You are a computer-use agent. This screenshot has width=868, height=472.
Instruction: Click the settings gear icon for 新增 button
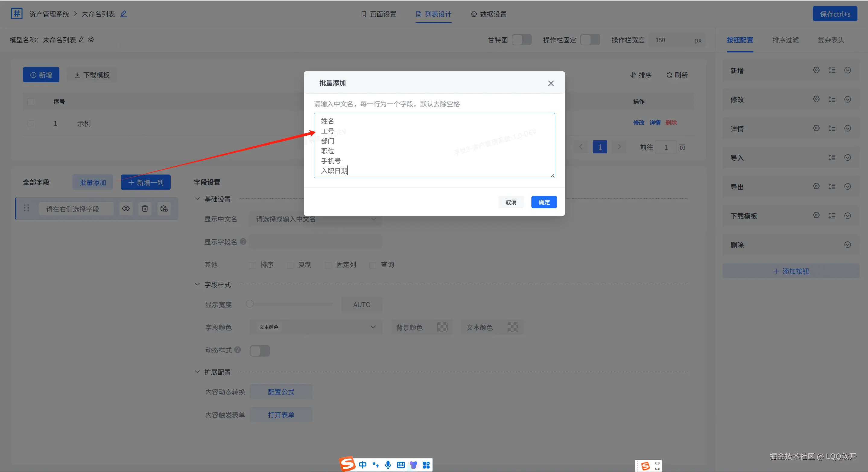[816, 70]
